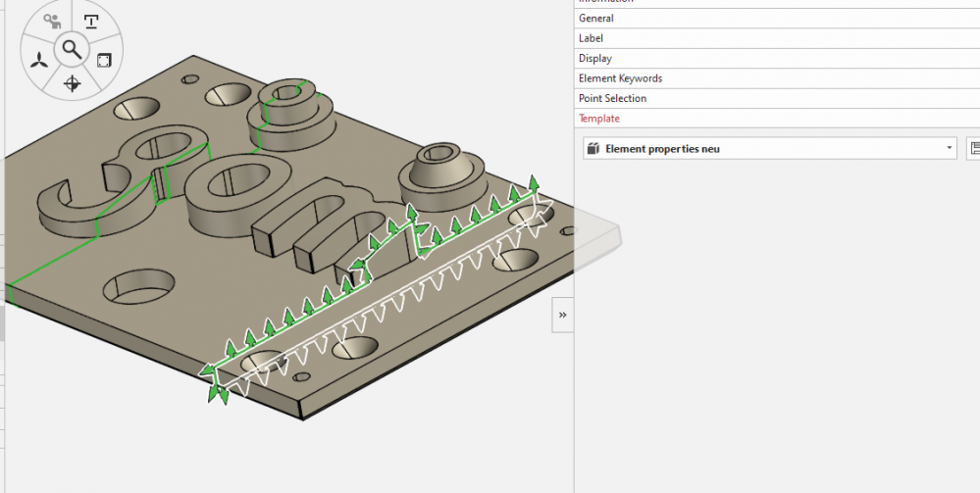Click the crosshair target icon in radial menu
This screenshot has height=493, width=980.
point(72,83)
